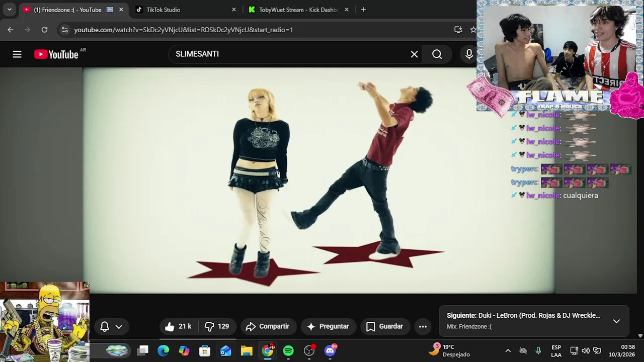Toggle the notification bell for the channel
The width and height of the screenshot is (644, 362).
click(105, 327)
